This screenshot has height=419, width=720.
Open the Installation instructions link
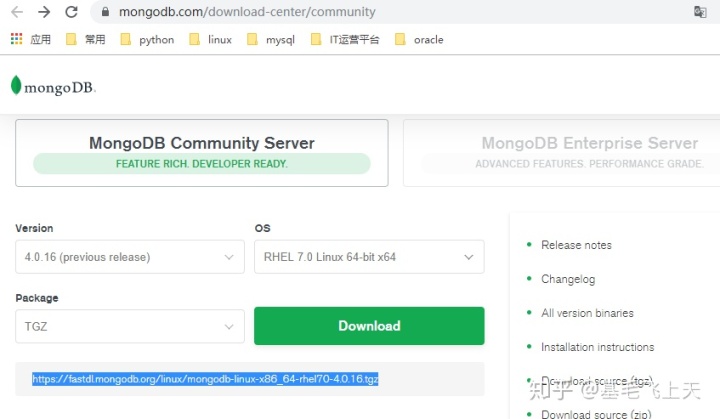pos(597,347)
